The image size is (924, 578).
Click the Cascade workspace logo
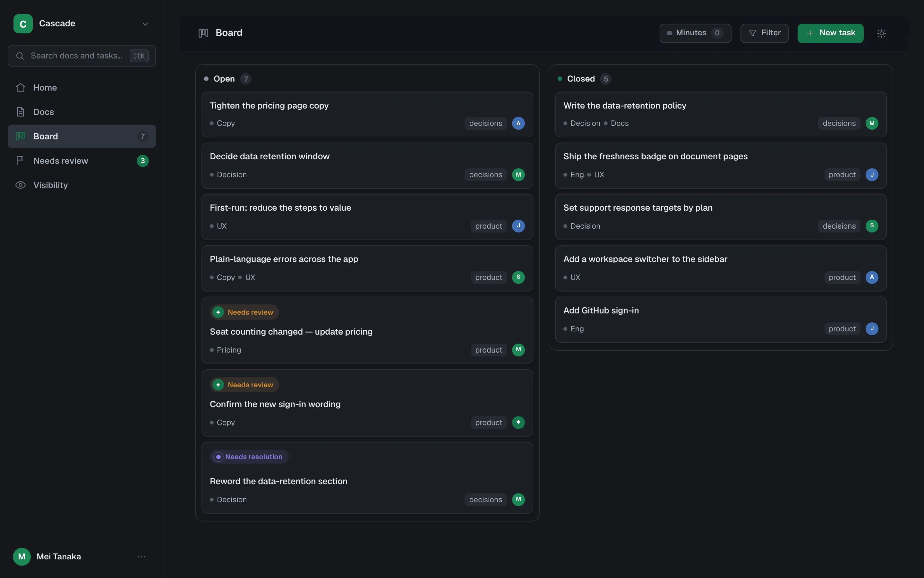pyautogui.click(x=23, y=24)
